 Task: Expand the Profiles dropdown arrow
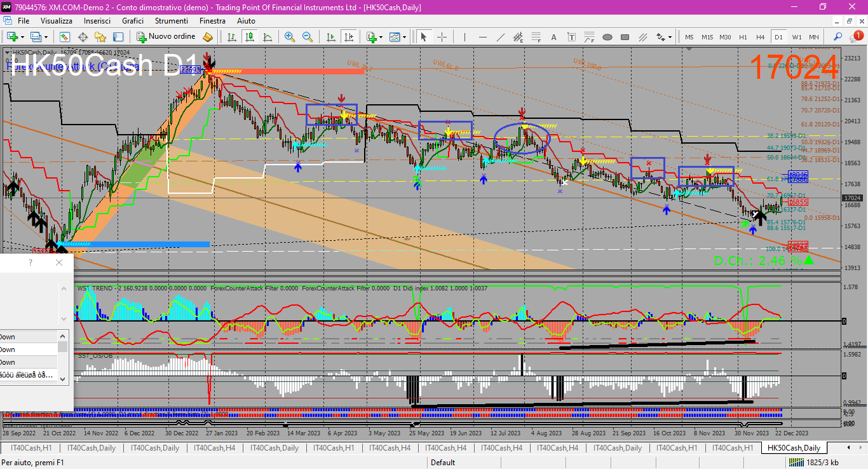[x=45, y=37]
